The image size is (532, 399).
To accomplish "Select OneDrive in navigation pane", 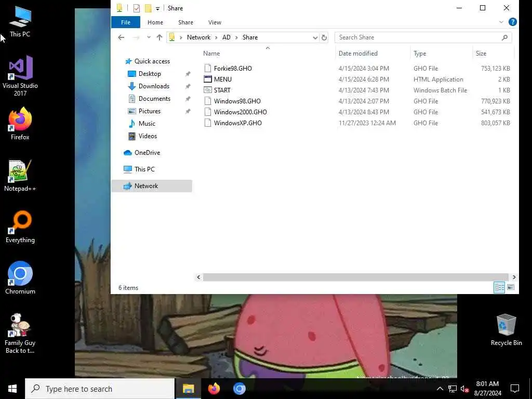I will (147, 153).
